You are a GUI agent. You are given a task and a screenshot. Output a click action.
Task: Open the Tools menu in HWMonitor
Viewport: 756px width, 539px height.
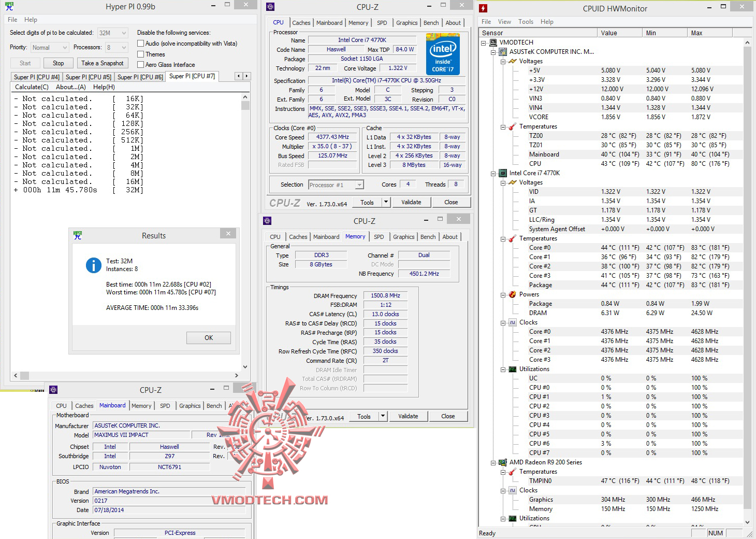526,22
